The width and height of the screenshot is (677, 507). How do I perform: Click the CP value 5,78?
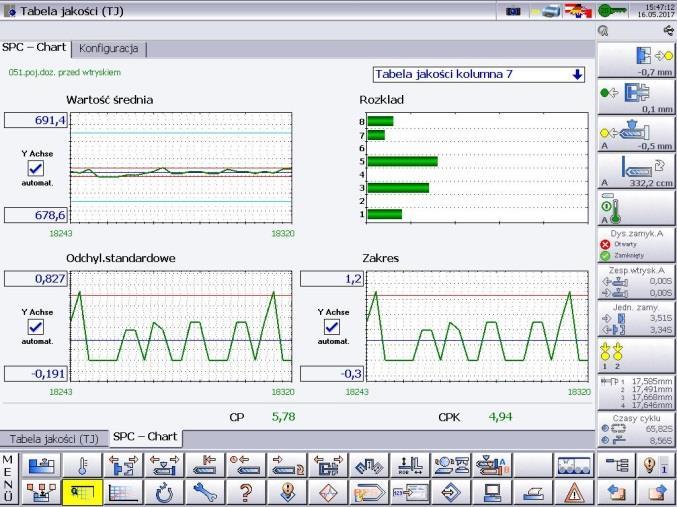[x=284, y=417]
